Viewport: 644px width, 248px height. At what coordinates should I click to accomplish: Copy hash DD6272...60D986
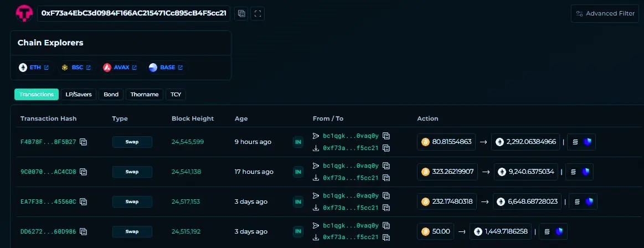pyautogui.click(x=84, y=231)
